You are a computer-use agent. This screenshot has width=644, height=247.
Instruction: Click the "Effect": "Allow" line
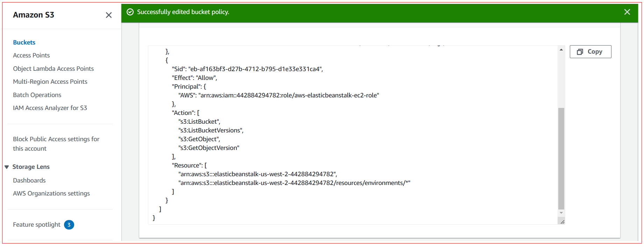[194, 78]
